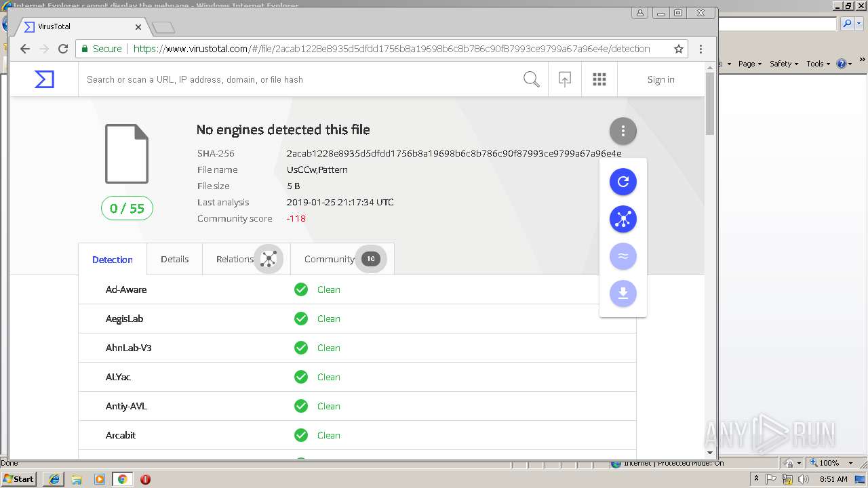Click the URL address bar

tap(391, 49)
